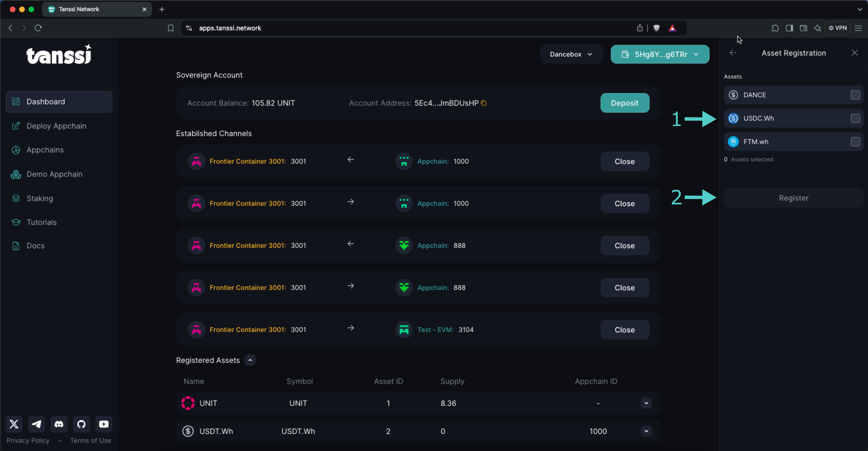Open the Brave Shields icon
This screenshot has height=451, width=868.
click(656, 28)
